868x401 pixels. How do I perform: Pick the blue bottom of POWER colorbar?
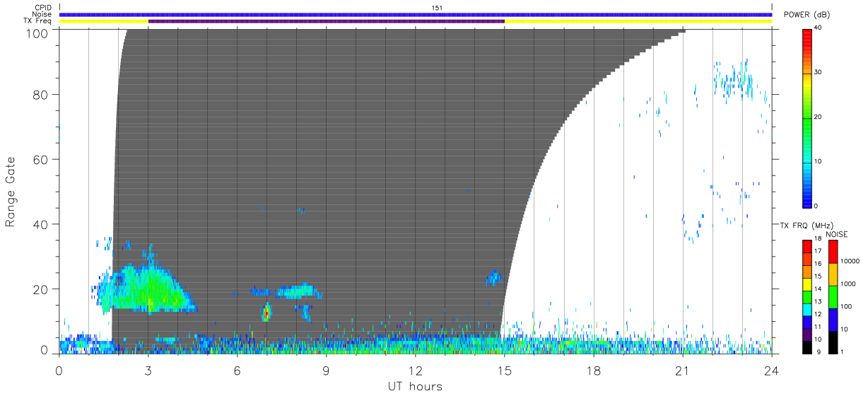click(x=807, y=199)
